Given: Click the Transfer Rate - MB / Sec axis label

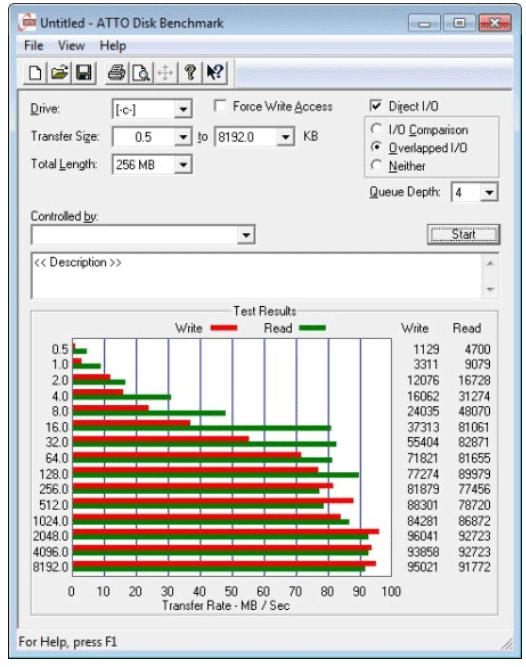Looking at the screenshot, I should click(x=226, y=605).
